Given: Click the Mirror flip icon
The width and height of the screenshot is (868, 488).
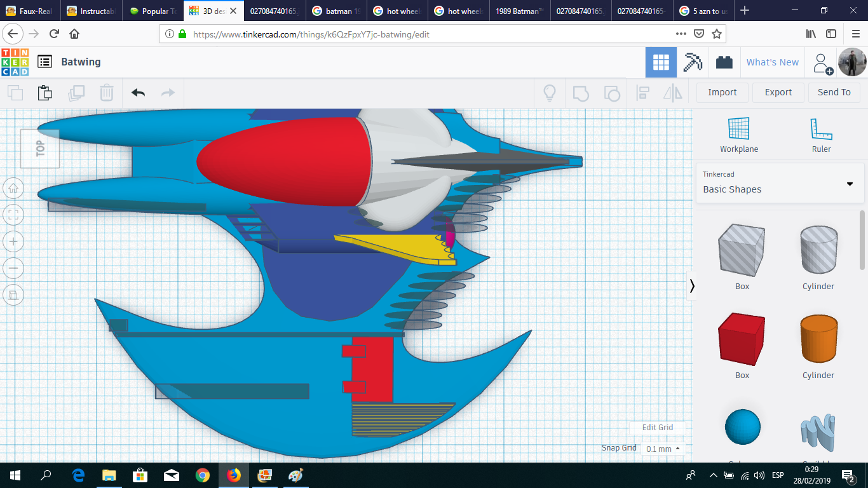Looking at the screenshot, I should 672,93.
